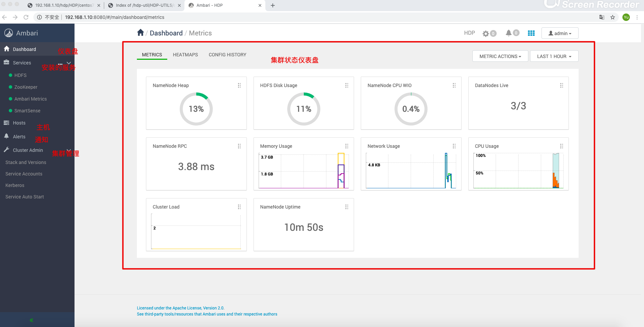The image size is (644, 327).
Task: Click the browser address bar URL
Action: (x=115, y=17)
